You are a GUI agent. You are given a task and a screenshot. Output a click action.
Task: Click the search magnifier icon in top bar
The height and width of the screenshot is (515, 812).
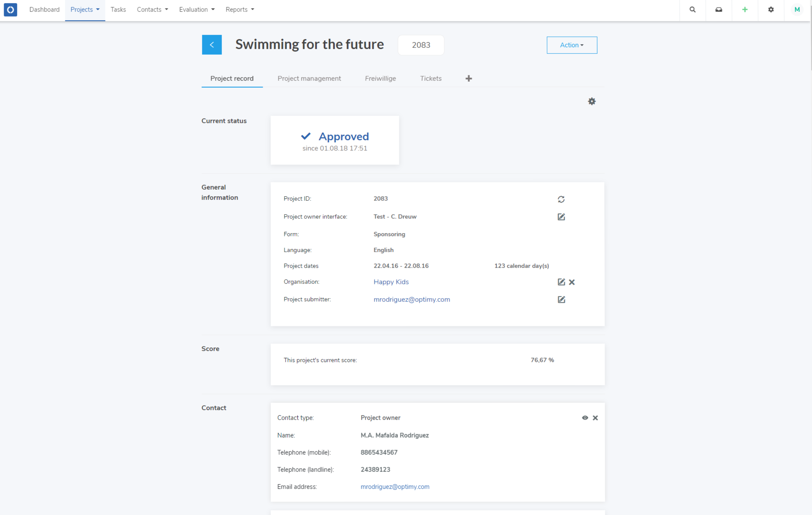692,9
